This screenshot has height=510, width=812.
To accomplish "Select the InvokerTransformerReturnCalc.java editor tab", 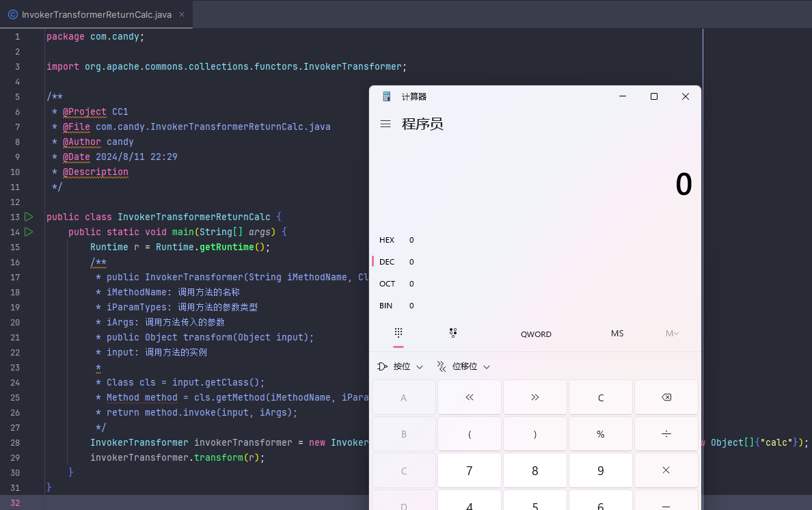I will tap(96, 14).
